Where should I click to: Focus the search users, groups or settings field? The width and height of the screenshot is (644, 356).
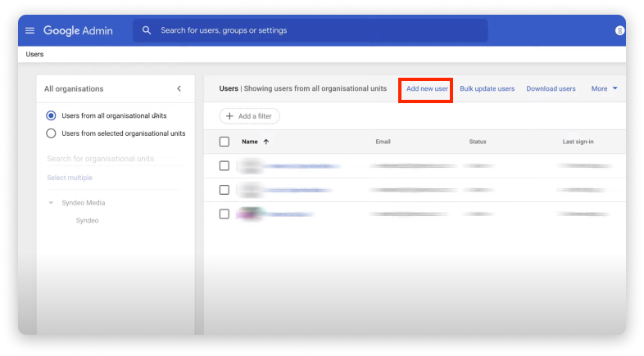click(311, 30)
